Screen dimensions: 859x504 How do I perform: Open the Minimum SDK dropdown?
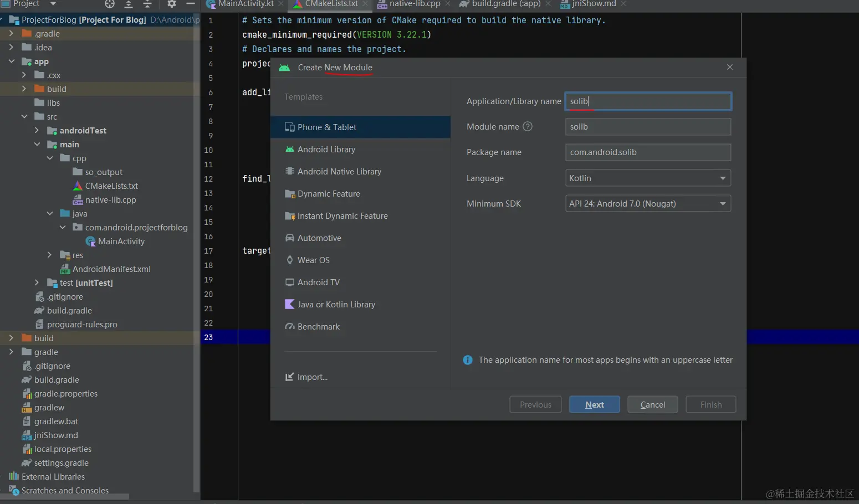(648, 203)
